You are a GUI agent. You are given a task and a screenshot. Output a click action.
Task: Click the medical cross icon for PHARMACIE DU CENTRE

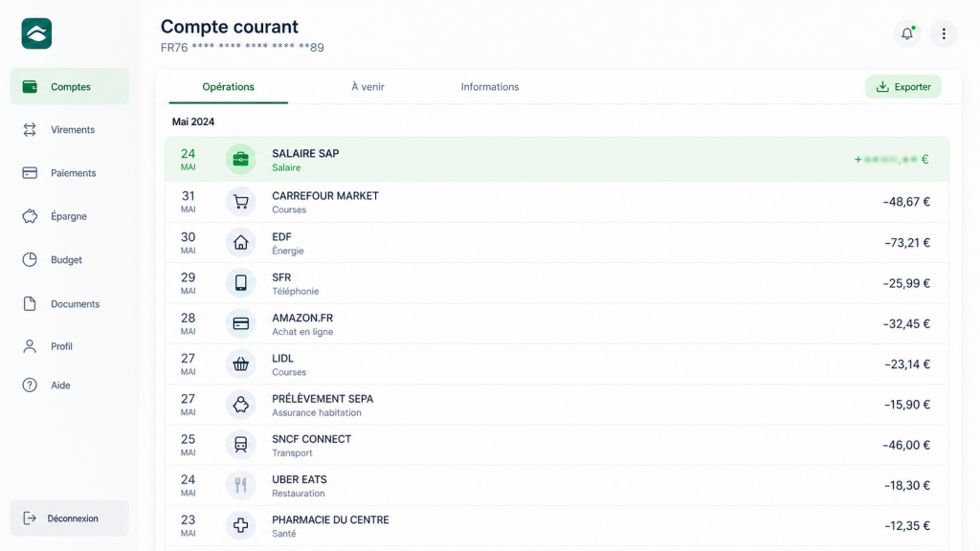coord(240,526)
